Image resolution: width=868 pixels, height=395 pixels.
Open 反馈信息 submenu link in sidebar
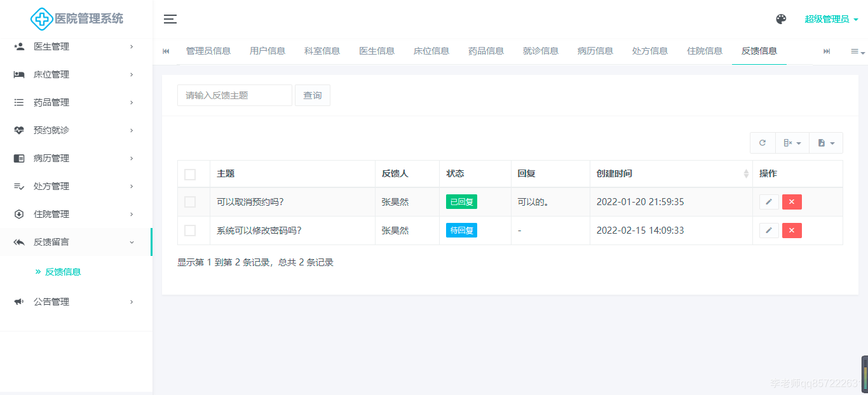pyautogui.click(x=63, y=272)
